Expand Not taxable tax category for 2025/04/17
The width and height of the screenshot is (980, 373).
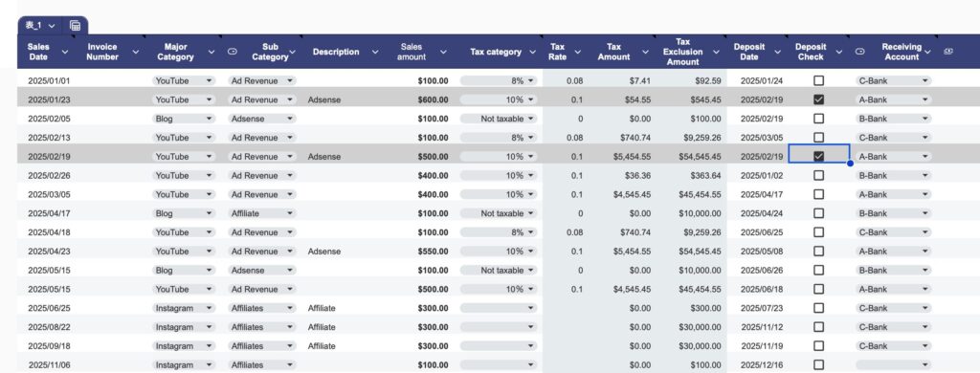499,213
